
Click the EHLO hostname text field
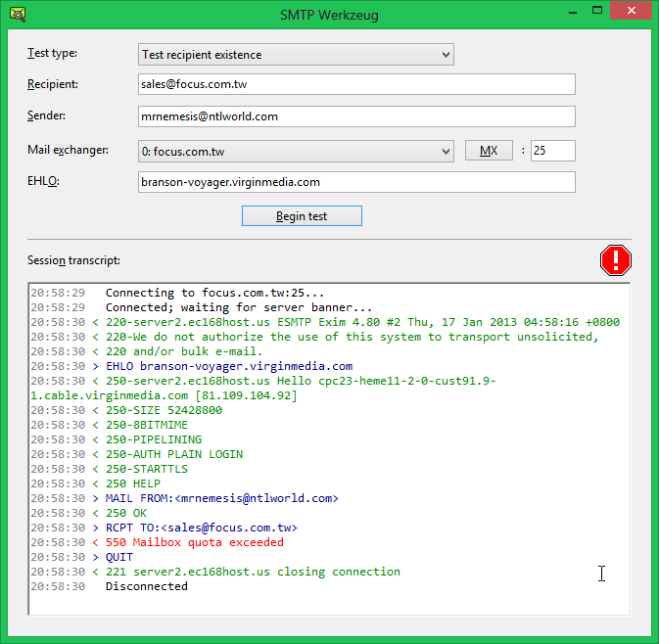356,182
